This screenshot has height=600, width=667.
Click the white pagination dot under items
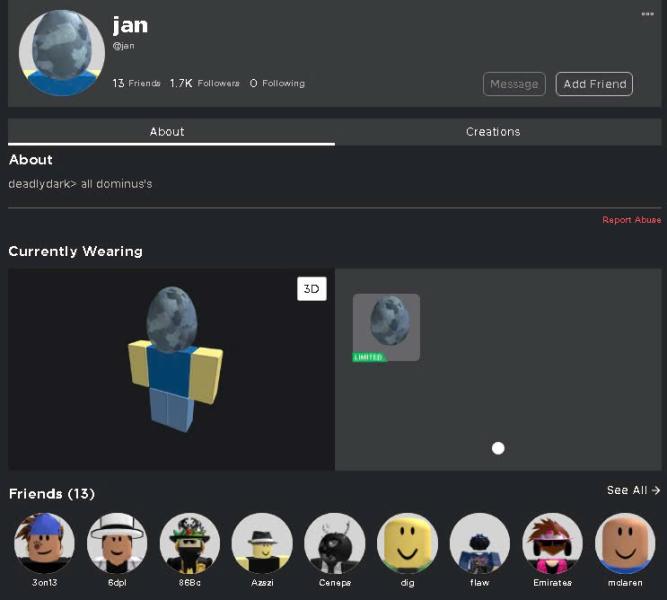point(498,448)
